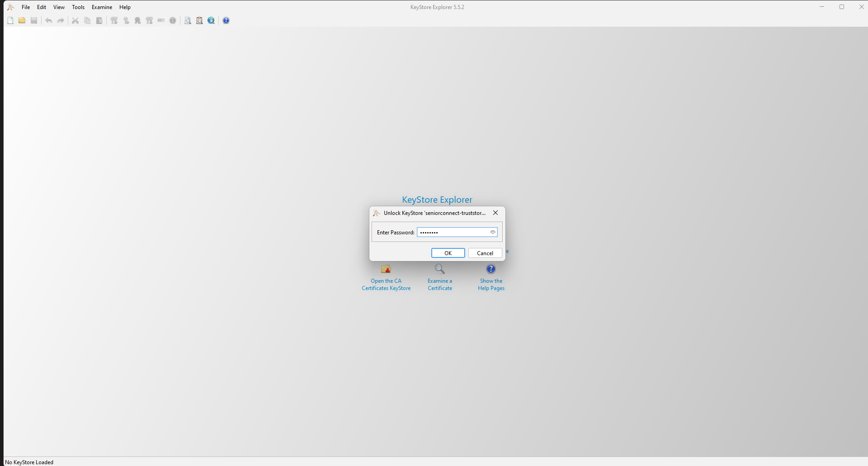Confirm the password with OK
The image size is (868, 466).
448,253
